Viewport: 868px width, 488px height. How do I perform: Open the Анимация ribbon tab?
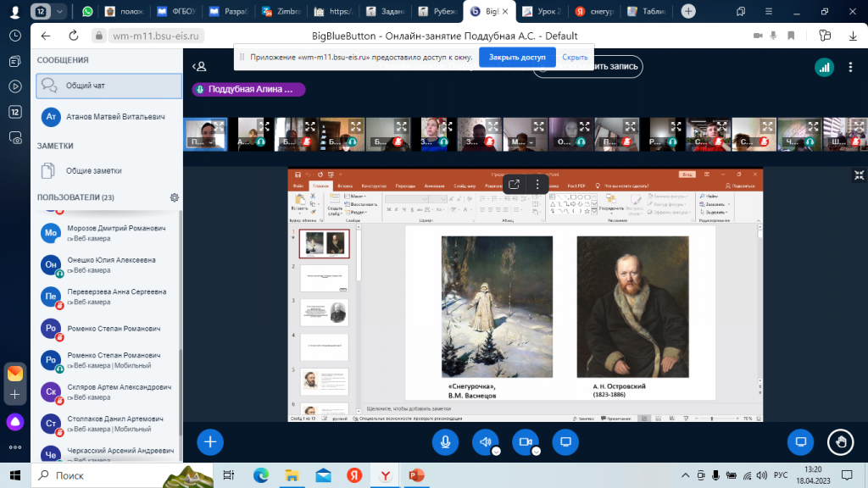coord(435,186)
